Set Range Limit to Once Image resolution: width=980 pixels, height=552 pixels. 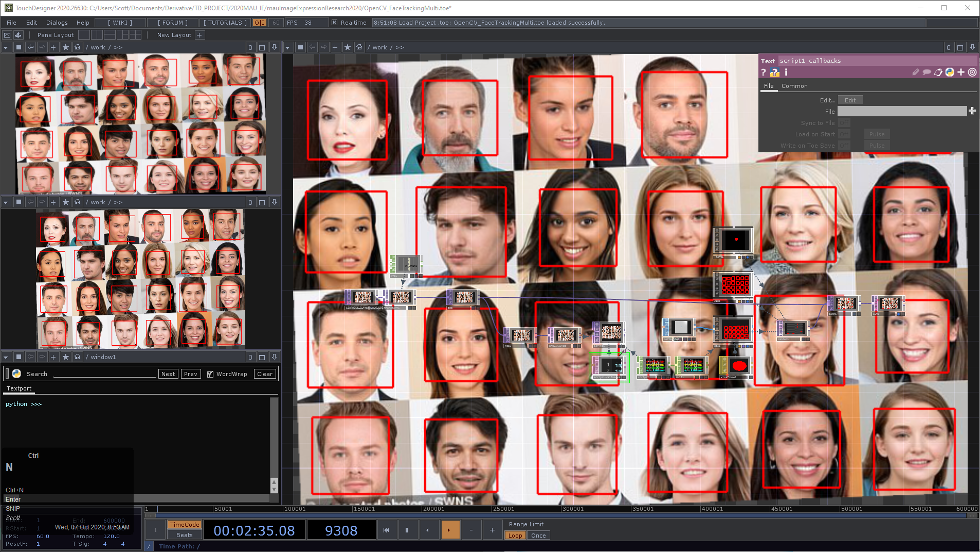pyautogui.click(x=538, y=536)
